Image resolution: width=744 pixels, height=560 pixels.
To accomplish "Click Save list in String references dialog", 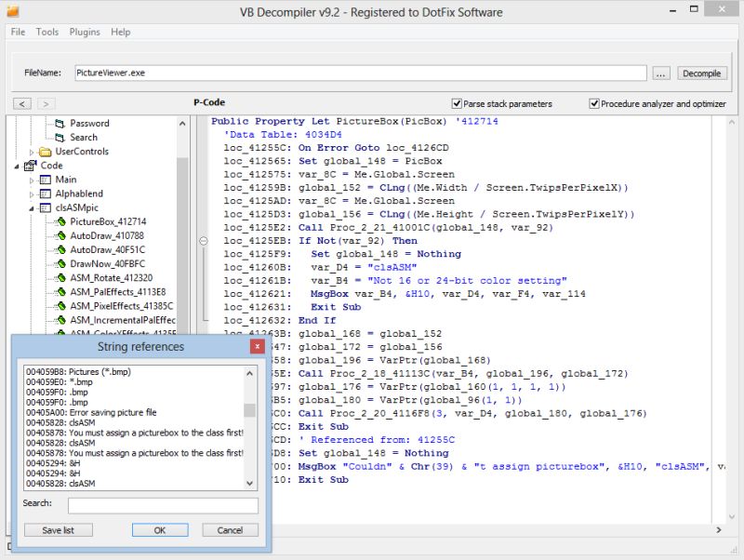I will (59, 530).
